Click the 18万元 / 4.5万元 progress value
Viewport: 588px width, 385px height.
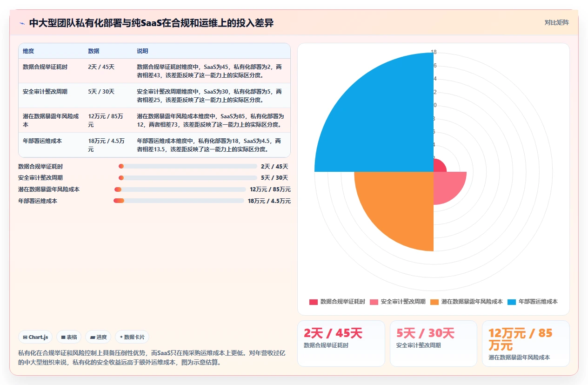(x=269, y=201)
